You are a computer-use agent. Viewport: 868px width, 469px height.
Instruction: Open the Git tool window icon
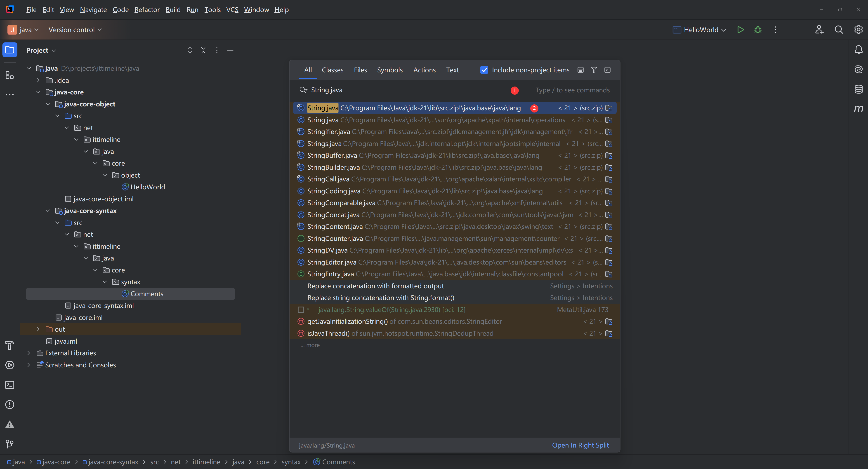(x=10, y=444)
